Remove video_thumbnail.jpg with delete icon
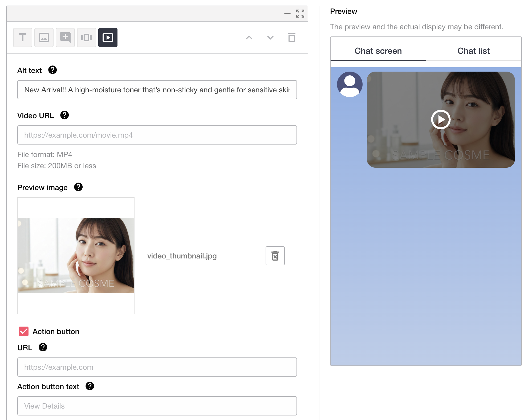528x420 pixels. [275, 256]
